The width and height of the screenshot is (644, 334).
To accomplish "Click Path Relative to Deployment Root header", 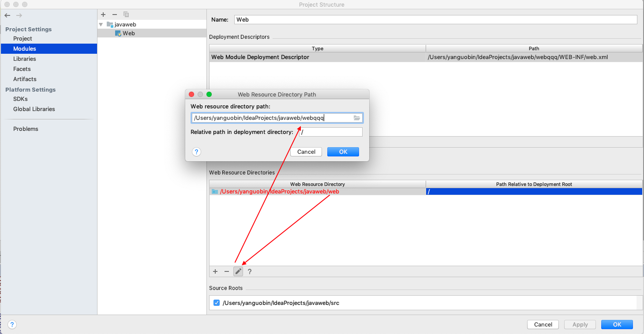I will pos(534,184).
